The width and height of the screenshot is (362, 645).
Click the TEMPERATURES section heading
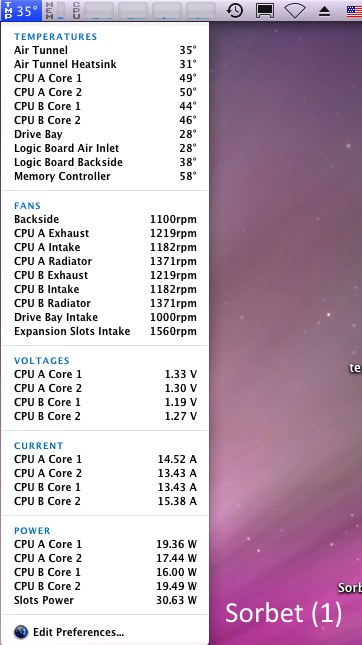coord(56,37)
